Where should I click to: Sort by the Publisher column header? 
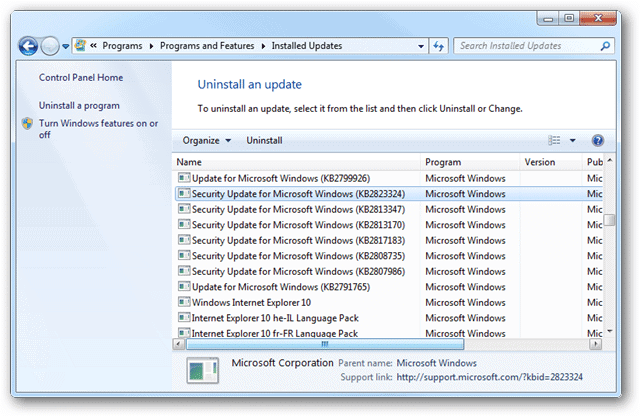point(594,162)
